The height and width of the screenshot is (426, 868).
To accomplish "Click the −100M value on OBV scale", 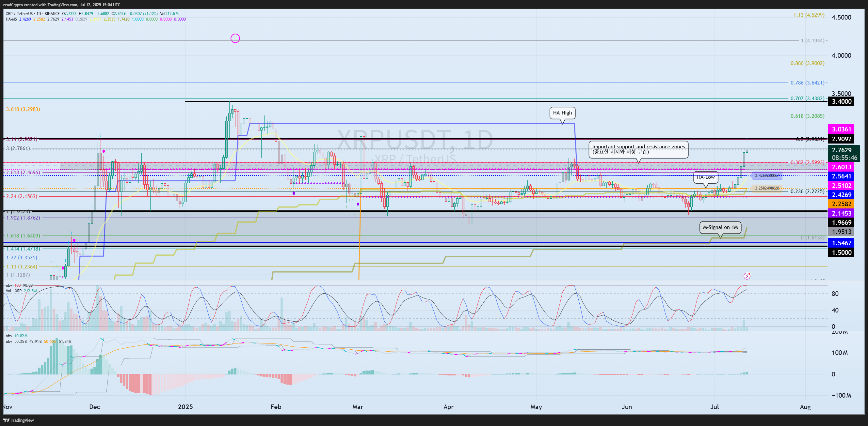I will [x=841, y=395].
